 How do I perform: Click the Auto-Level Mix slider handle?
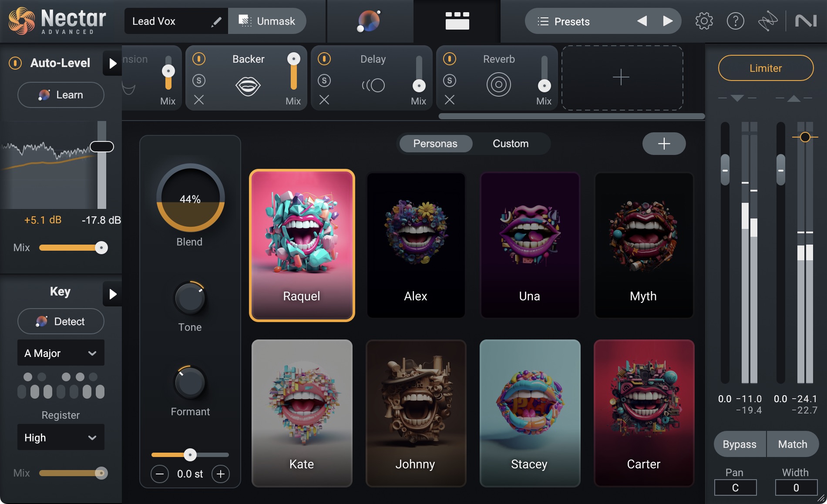coord(102,248)
